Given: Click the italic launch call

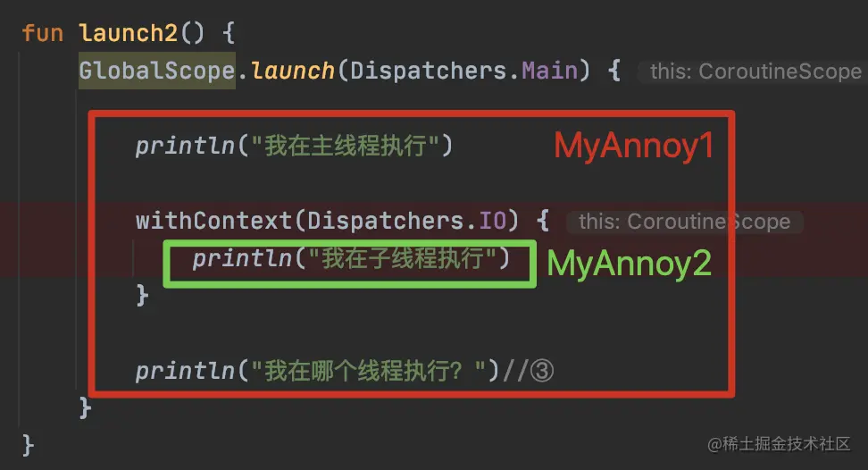Looking at the screenshot, I should (292, 71).
